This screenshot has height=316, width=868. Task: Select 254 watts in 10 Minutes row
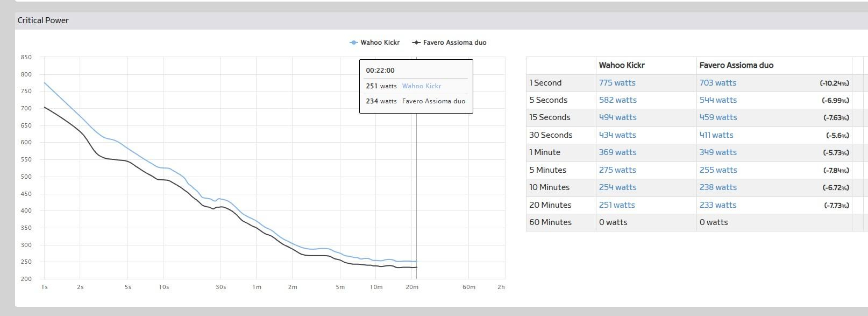click(617, 187)
